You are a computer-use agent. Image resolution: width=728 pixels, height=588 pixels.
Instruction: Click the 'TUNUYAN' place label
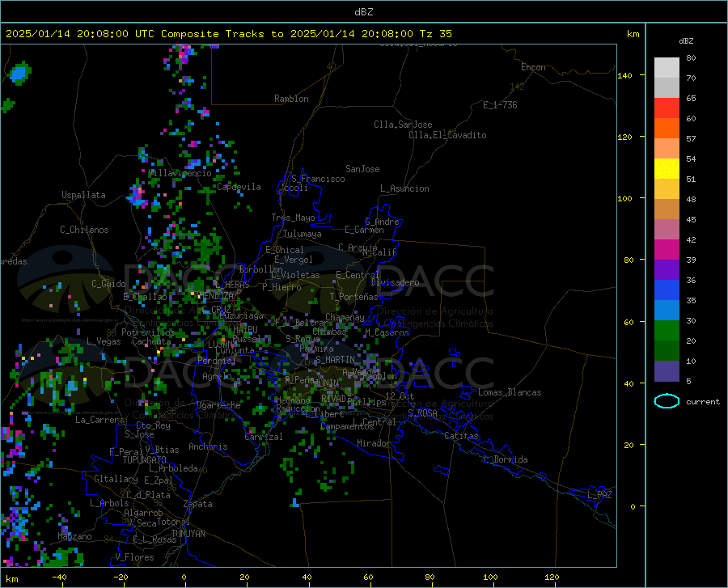coord(188,534)
